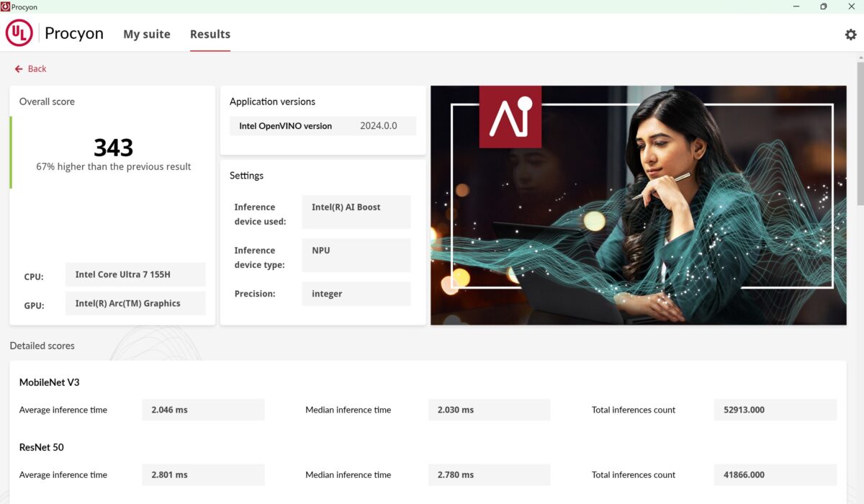The height and width of the screenshot is (504, 864).
Task: Select MobileNet V3 average inference time 2.046 ms
Action: [203, 410]
